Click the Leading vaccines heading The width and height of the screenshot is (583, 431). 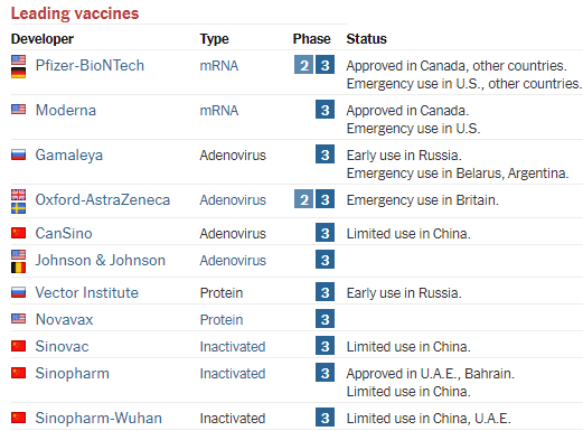[75, 13]
